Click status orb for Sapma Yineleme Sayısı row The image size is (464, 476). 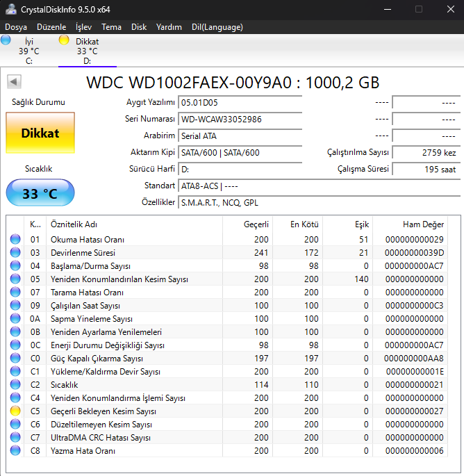tap(15, 318)
